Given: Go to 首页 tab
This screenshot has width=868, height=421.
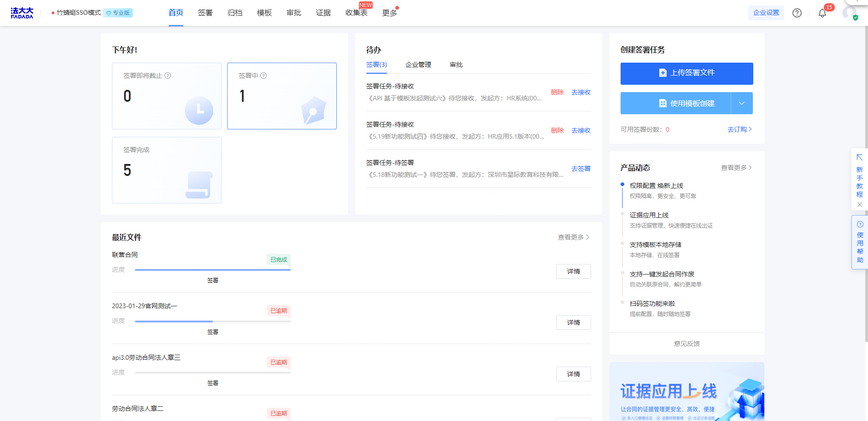Looking at the screenshot, I should pyautogui.click(x=176, y=13).
